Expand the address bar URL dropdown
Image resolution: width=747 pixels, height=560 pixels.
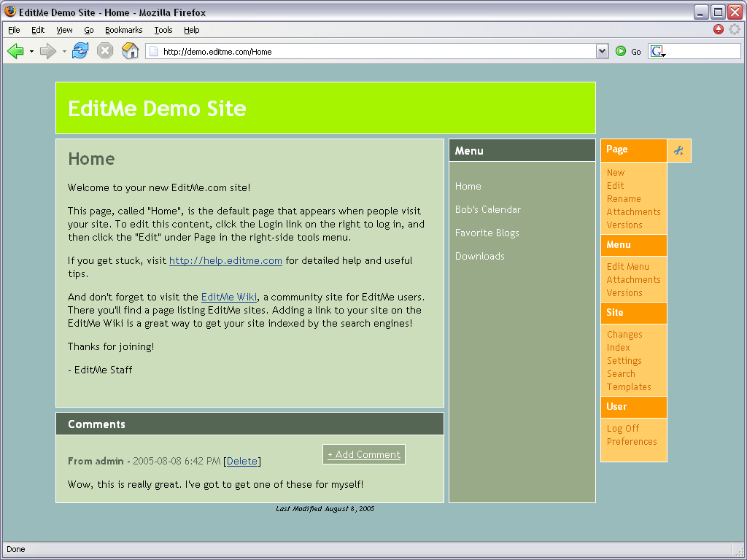pyautogui.click(x=602, y=51)
